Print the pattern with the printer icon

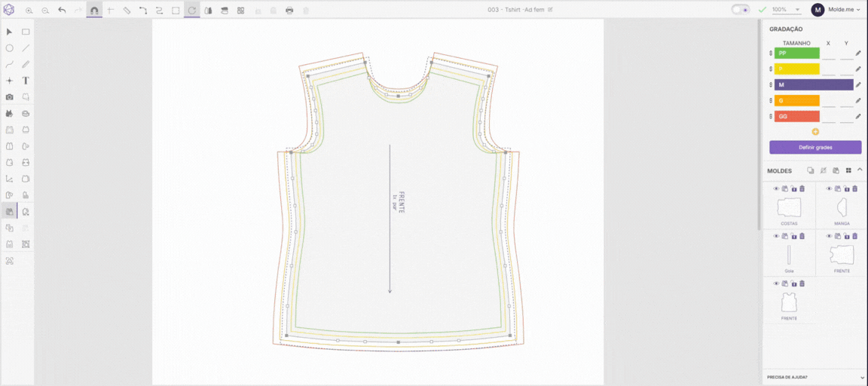289,11
